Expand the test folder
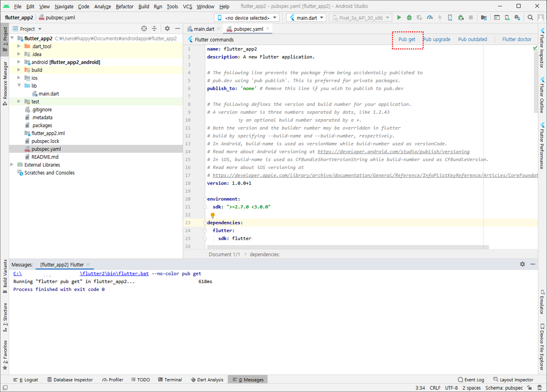 19,101
